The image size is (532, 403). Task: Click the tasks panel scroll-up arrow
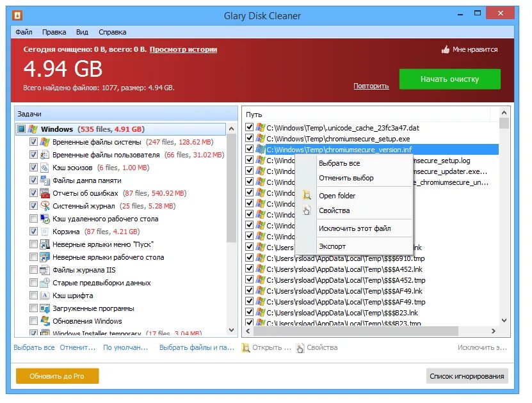(231, 129)
